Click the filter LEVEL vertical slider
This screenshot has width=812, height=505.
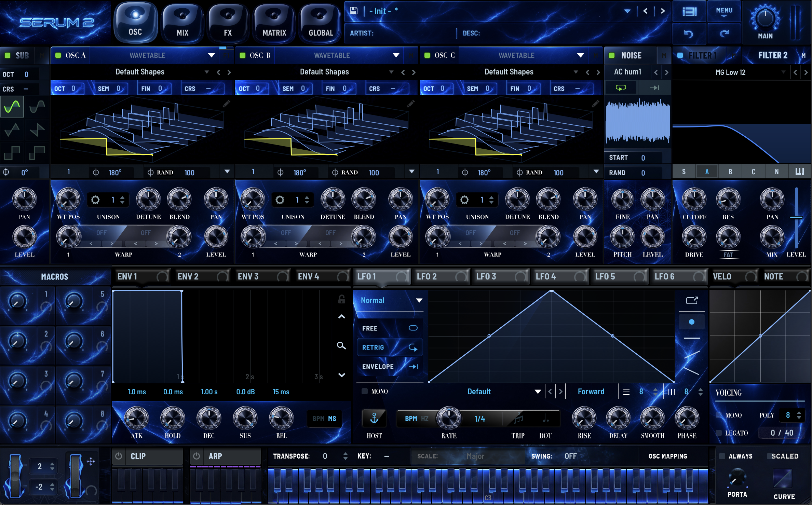[796, 217]
